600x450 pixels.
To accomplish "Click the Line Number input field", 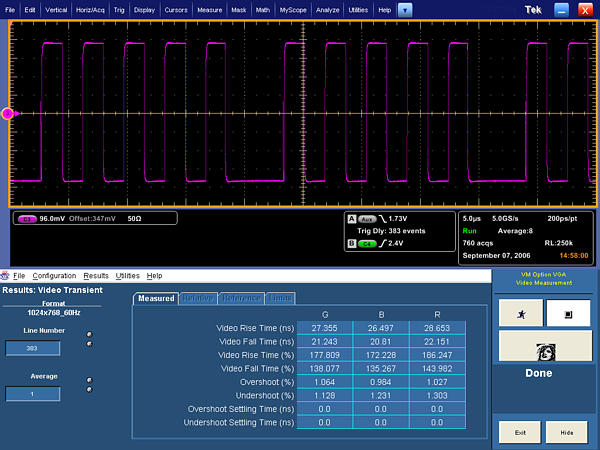I will click(x=32, y=348).
